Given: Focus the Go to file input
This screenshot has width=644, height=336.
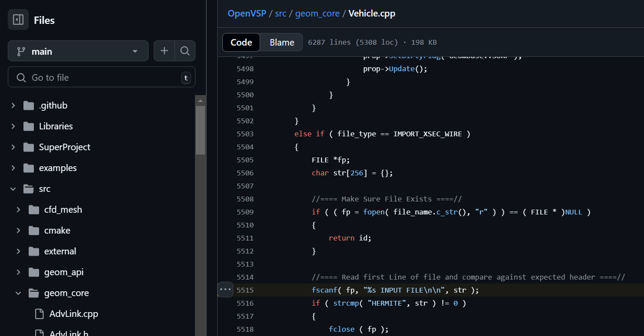Looking at the screenshot, I should 102,77.
